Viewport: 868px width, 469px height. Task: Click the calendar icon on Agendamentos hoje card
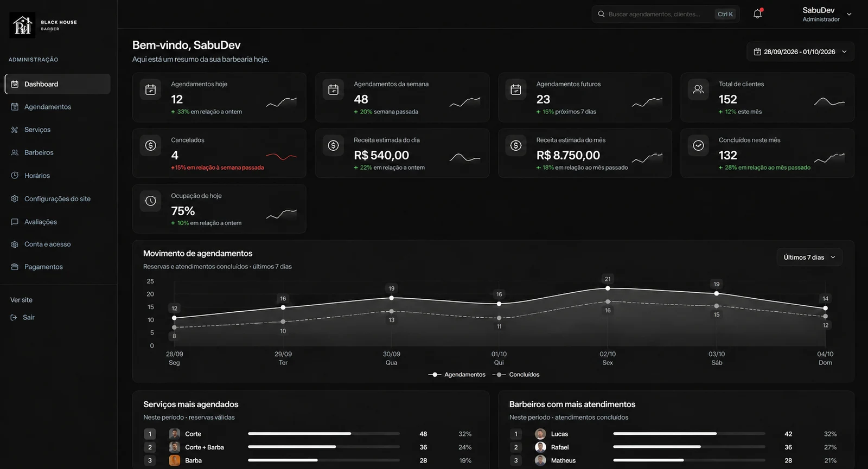tap(151, 90)
